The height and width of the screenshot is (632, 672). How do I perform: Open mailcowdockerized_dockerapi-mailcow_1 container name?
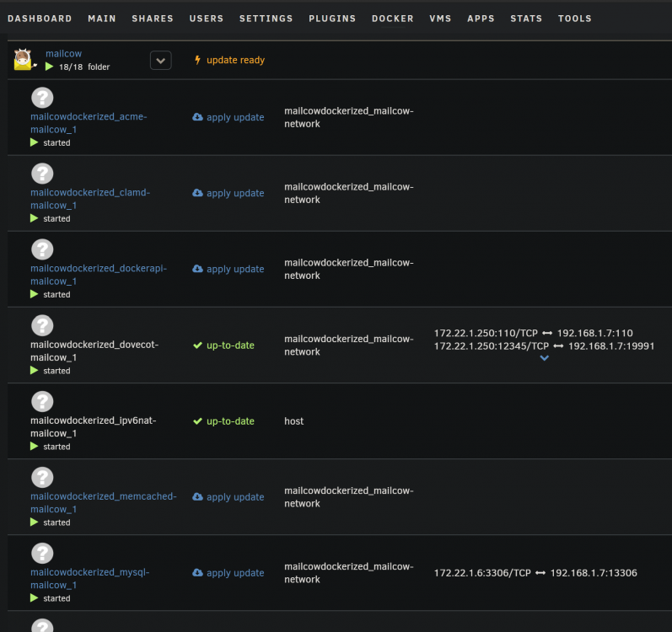[99, 275]
